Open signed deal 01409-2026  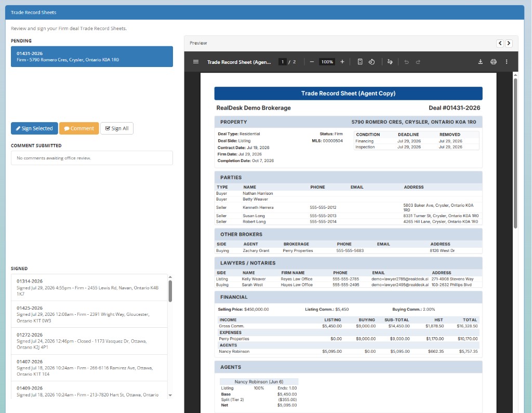pyautogui.click(x=89, y=391)
